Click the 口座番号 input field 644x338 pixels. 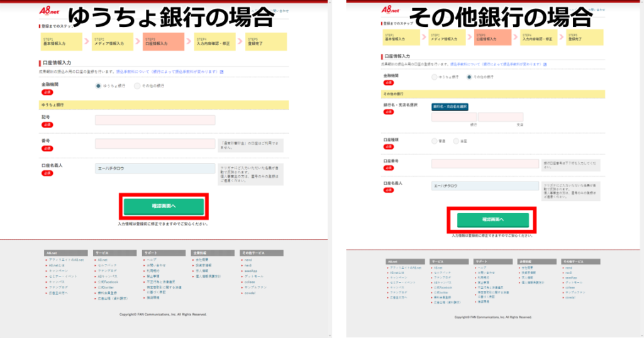(x=485, y=163)
